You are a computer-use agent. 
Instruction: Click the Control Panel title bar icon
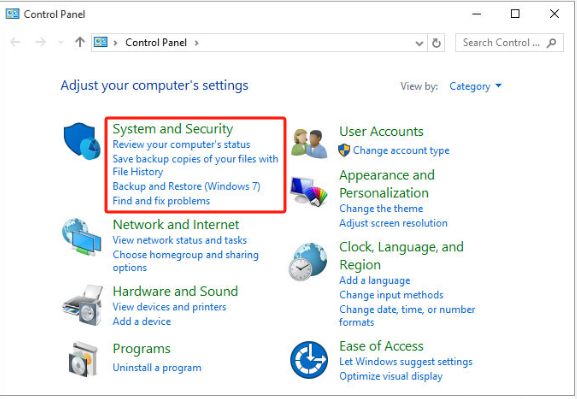[12, 14]
